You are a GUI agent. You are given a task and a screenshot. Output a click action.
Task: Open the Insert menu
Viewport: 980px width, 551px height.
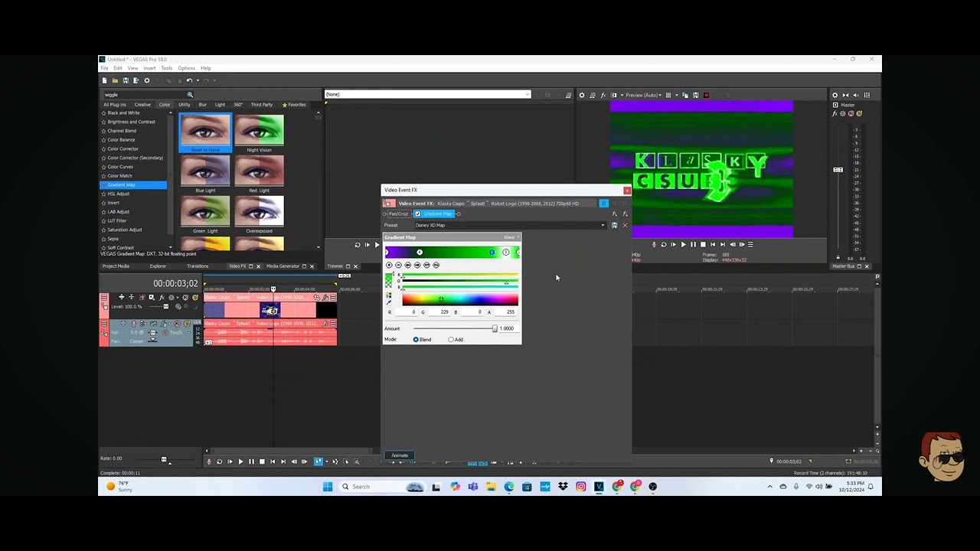click(x=149, y=68)
